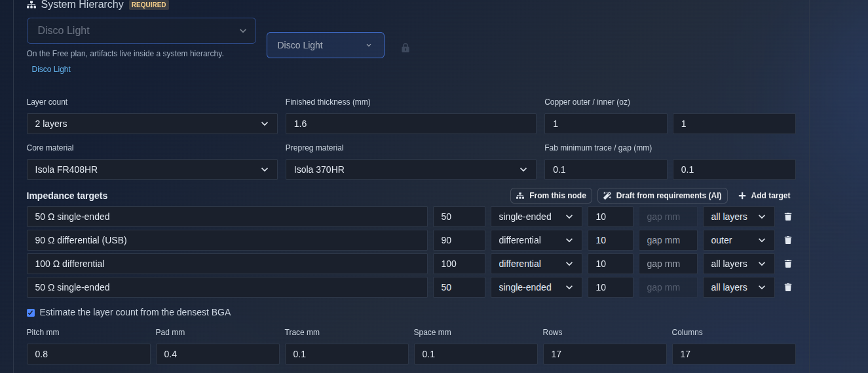Click Draft from requirements (AI) button
The image size is (868, 373).
tap(662, 196)
